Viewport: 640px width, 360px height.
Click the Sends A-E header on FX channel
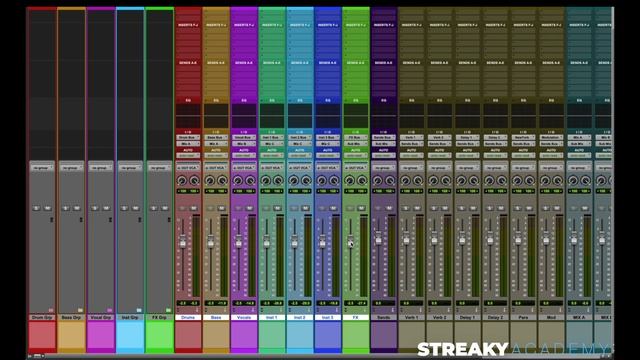(x=356, y=63)
